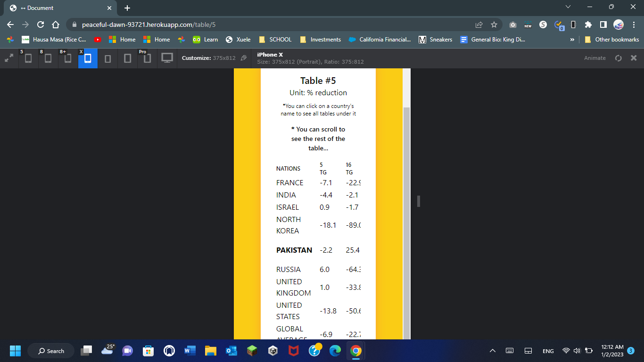Screen dimensions: 644x362
Task: Open the Chrome three-dot menu
Action: (634, 25)
